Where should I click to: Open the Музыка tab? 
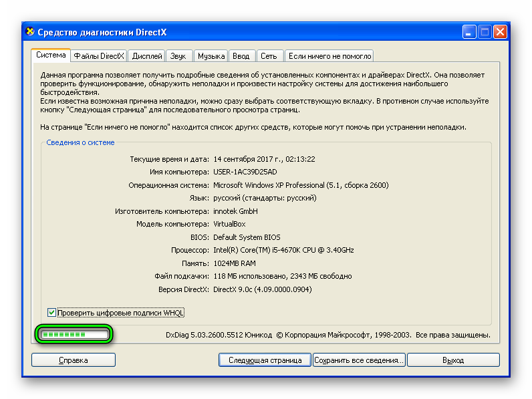point(211,56)
